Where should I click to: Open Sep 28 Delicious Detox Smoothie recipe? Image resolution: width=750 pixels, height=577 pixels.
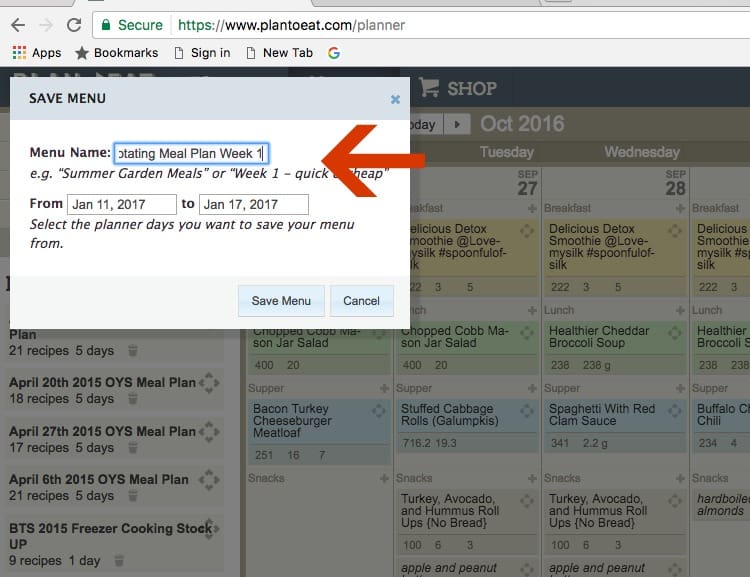[601, 246]
